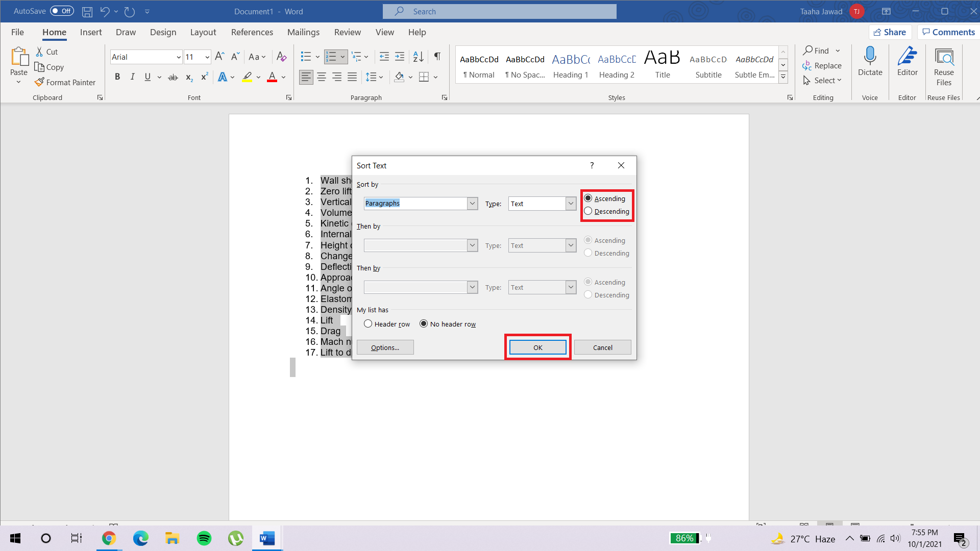
Task: Center align the text
Action: click(x=322, y=77)
